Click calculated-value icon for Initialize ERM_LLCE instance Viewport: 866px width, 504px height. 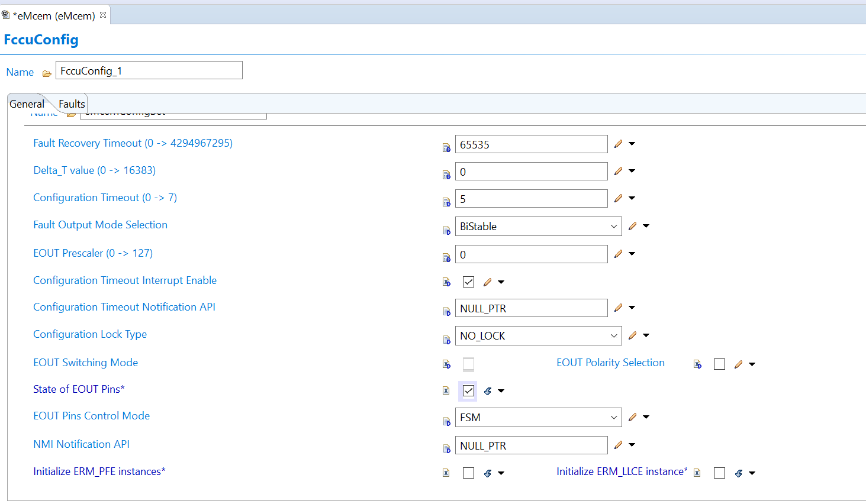739,473
